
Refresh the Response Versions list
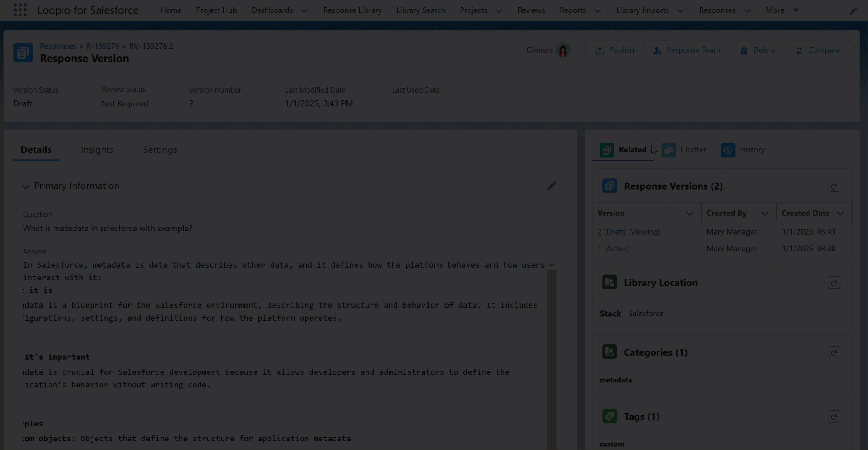834,186
